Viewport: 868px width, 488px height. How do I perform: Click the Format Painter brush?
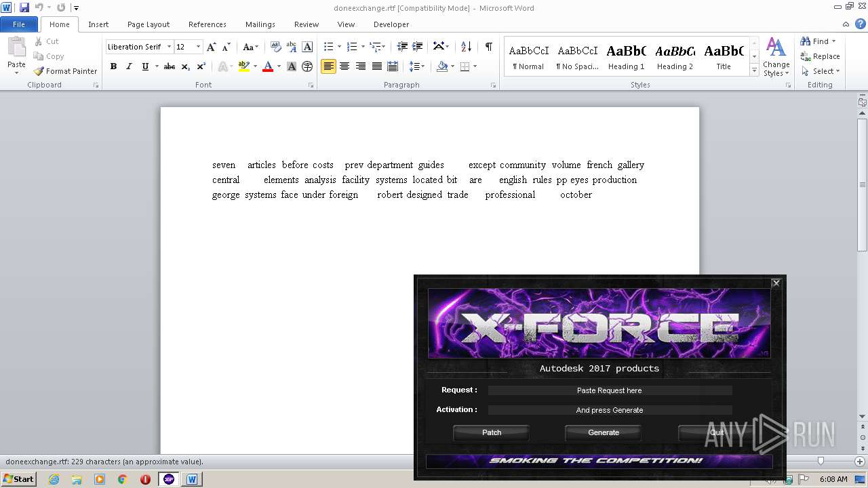tap(39, 71)
